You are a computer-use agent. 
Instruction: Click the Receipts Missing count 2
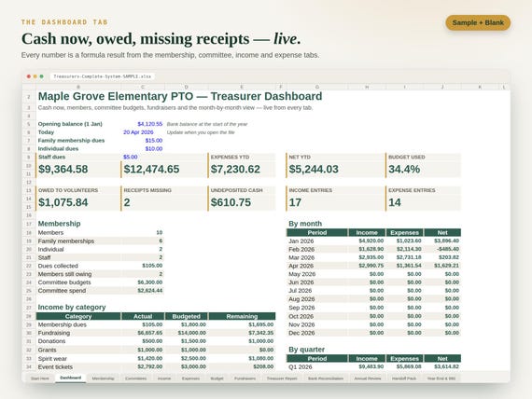[x=127, y=202]
